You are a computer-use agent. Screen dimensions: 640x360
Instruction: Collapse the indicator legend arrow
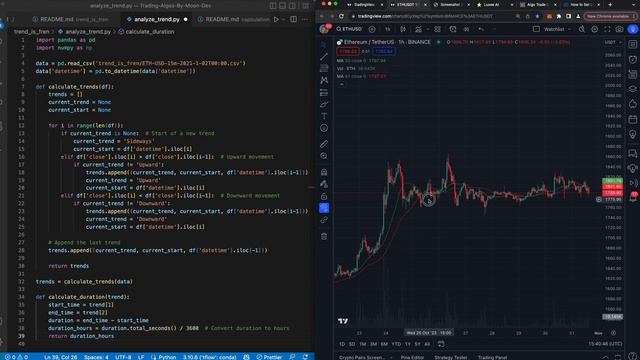tap(342, 84)
